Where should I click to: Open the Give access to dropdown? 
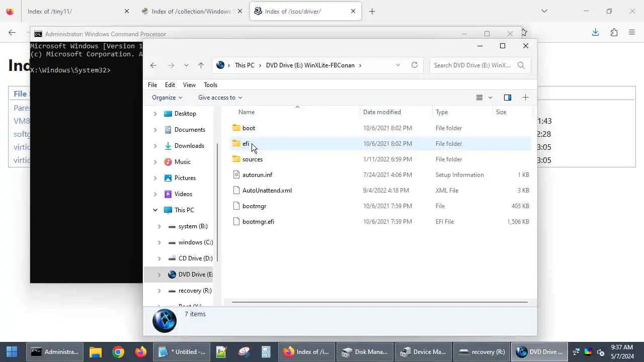220,98
